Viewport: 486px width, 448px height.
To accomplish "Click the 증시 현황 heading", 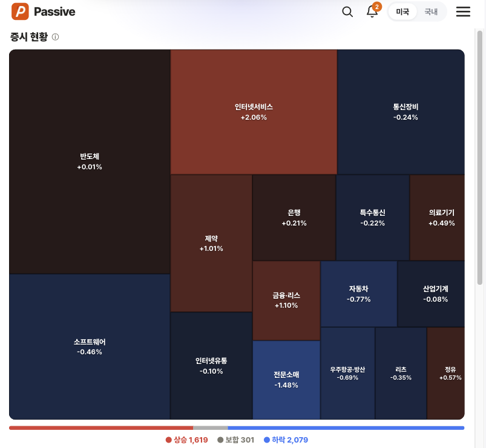I will click(29, 37).
